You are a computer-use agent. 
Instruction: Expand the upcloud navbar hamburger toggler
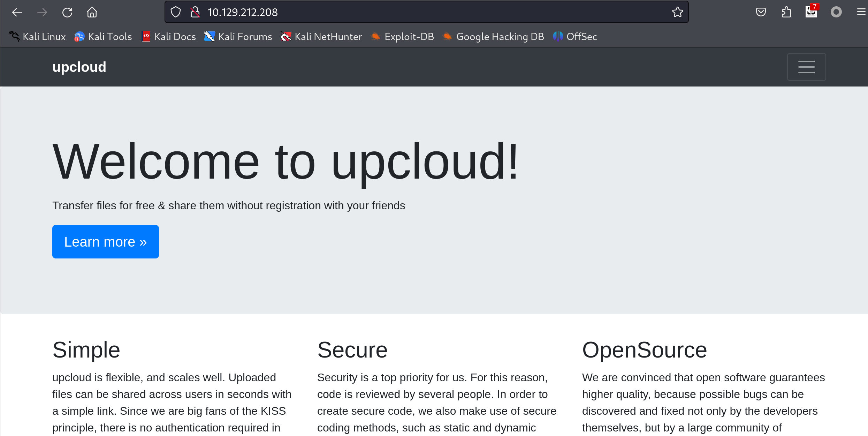806,67
